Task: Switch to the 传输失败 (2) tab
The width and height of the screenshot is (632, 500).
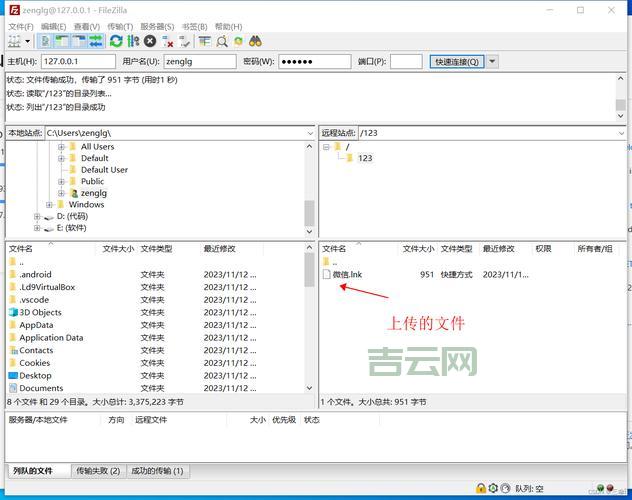Action: [98, 470]
